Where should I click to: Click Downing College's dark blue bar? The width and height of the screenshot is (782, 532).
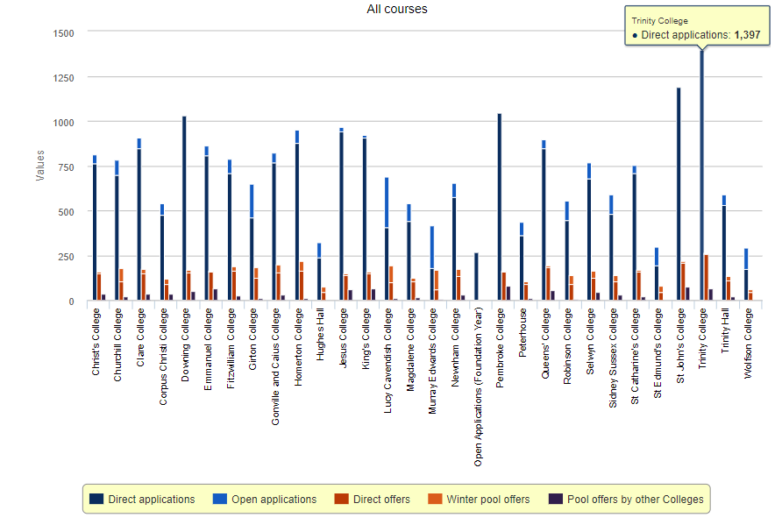click(x=184, y=208)
